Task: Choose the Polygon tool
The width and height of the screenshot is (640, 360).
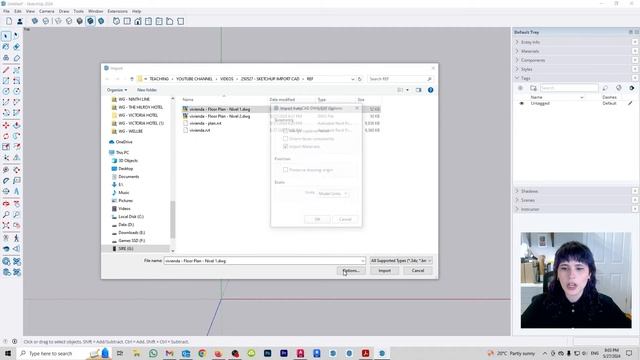Action: coord(16,91)
